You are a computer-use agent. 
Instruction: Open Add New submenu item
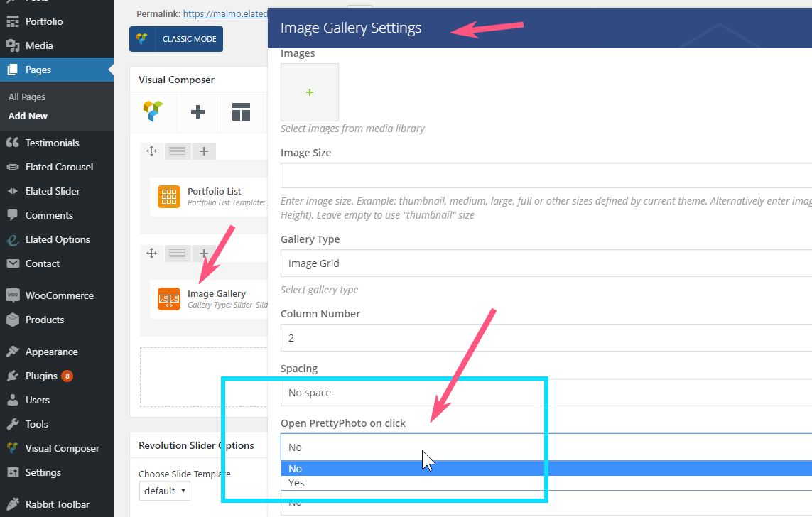(28, 116)
